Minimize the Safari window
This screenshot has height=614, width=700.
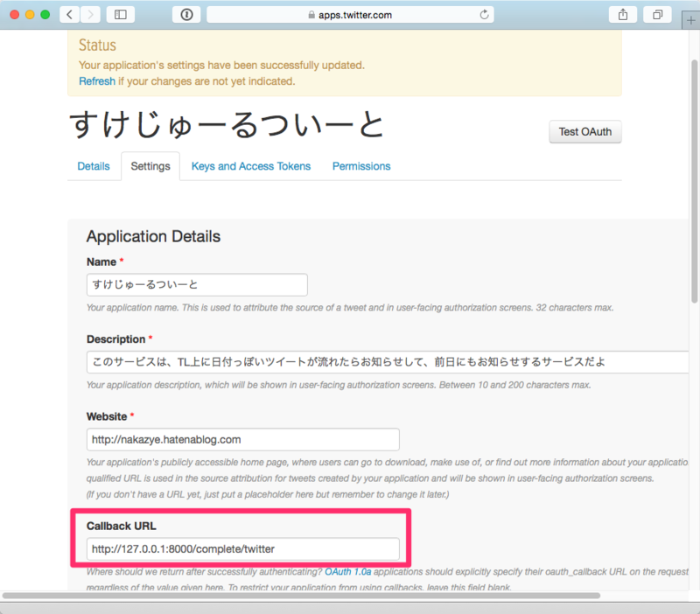[x=30, y=15]
